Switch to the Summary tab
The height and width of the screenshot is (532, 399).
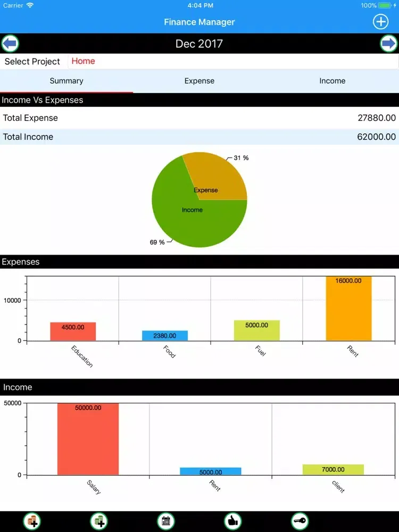pos(66,81)
